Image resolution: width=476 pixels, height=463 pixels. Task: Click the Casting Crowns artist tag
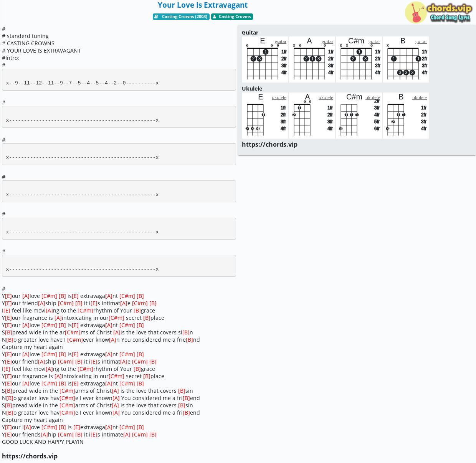[232, 17]
